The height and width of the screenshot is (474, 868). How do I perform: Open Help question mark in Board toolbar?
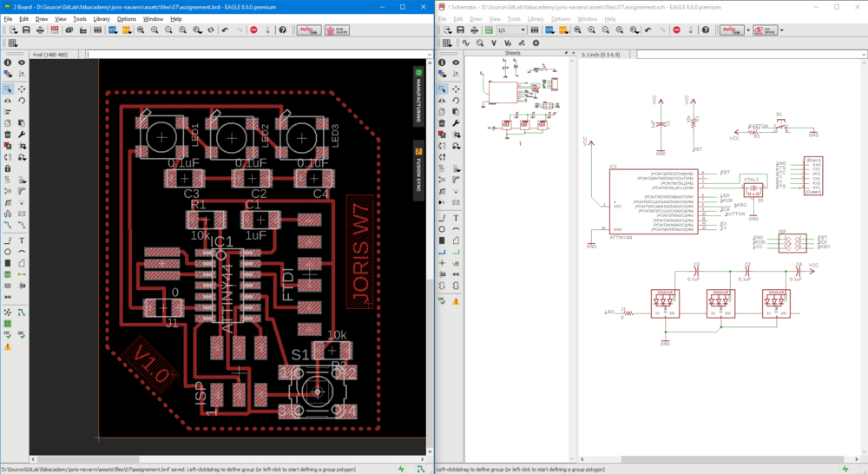pyautogui.click(x=282, y=30)
